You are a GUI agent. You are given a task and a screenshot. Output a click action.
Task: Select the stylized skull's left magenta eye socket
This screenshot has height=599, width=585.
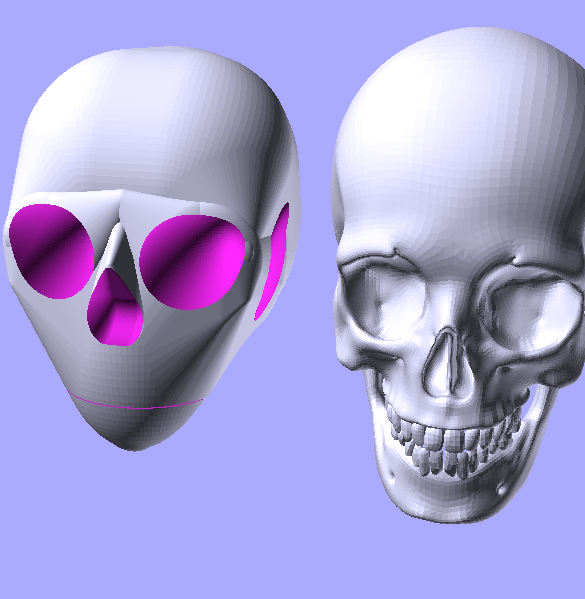(51, 251)
